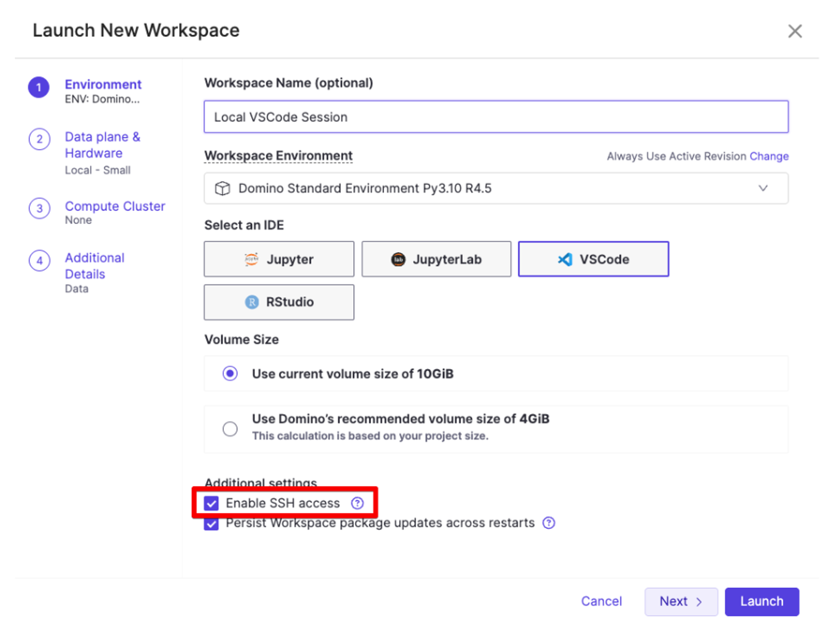Open the Data plane & Hardware step
The height and width of the screenshot is (629, 840).
tap(102, 145)
